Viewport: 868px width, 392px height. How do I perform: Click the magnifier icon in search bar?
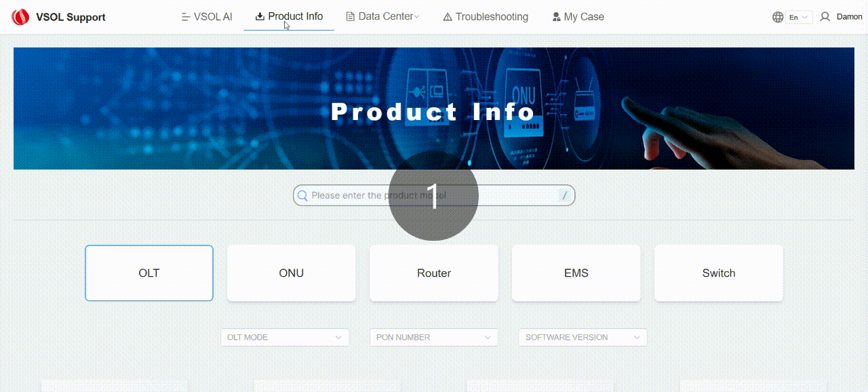(303, 195)
